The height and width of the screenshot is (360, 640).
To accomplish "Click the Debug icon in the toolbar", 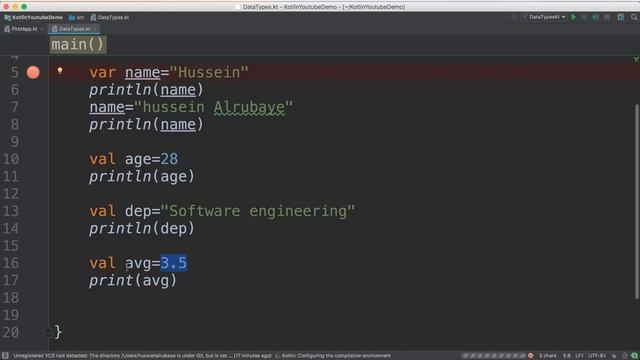I will (x=584, y=17).
